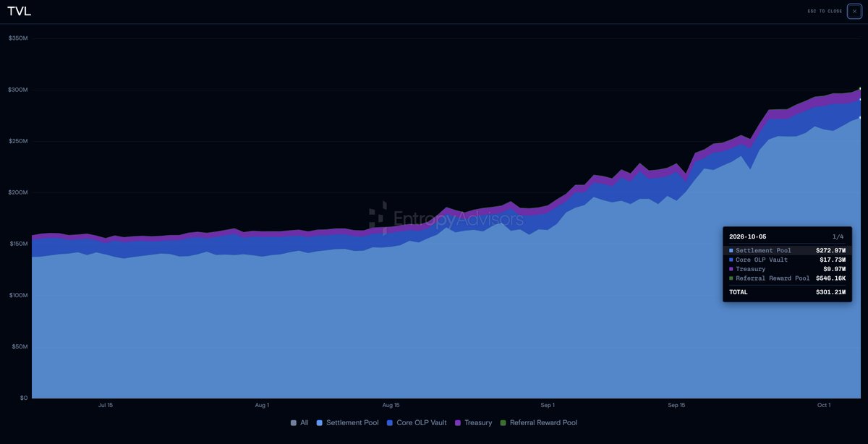The height and width of the screenshot is (444, 868).
Task: Click the Sep 1 x-axis label
Action: 548,405
